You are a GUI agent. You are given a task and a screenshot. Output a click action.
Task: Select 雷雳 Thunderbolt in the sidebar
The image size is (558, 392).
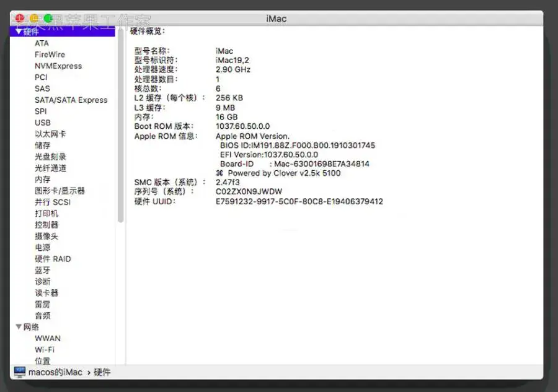point(42,305)
